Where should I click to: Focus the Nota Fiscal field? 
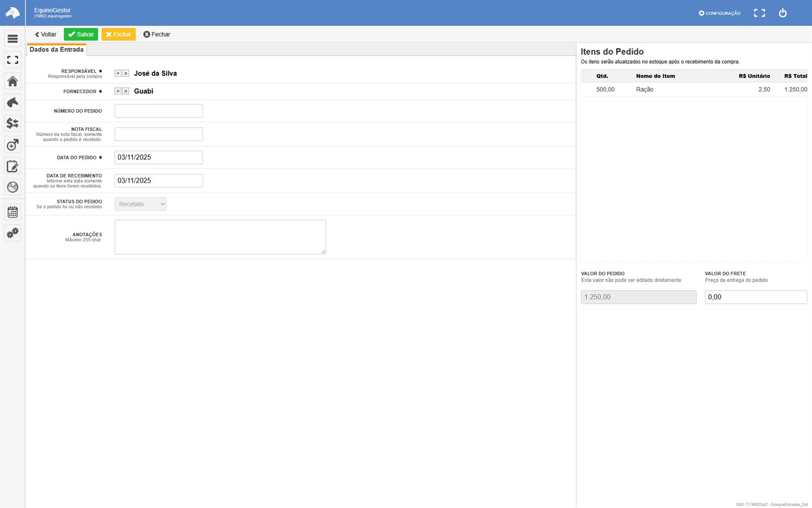click(159, 134)
